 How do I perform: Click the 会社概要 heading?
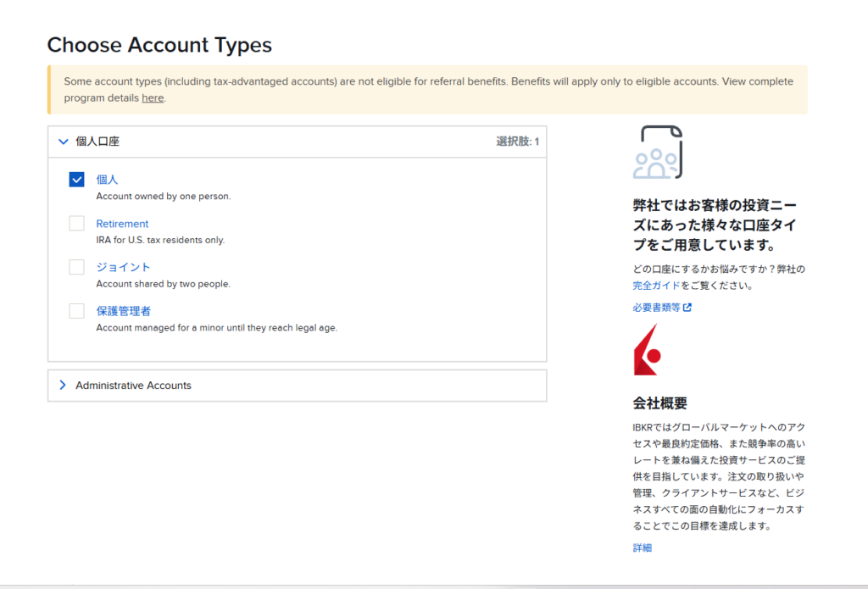click(x=659, y=403)
